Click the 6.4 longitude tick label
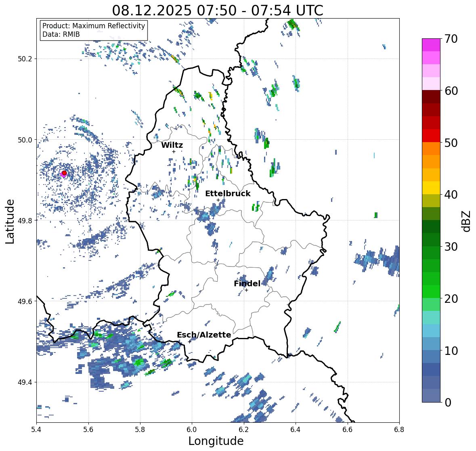The image size is (476, 451). (296, 430)
